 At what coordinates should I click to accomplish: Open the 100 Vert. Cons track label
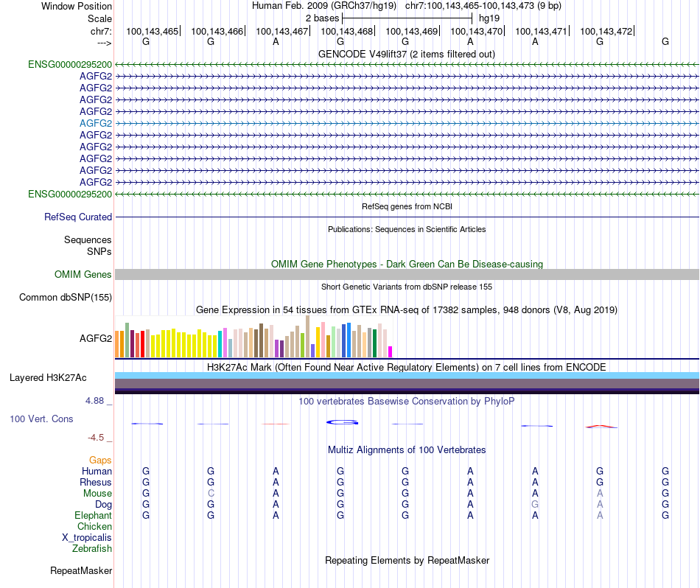(41, 419)
